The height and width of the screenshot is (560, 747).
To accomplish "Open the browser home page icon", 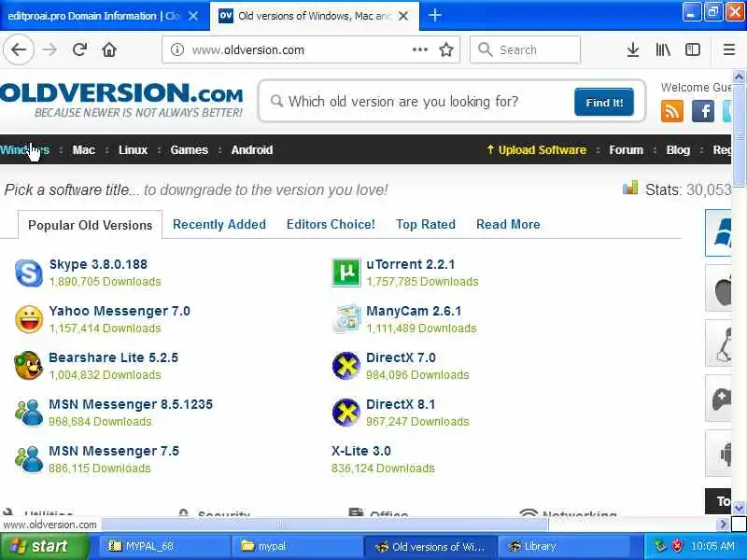I will pos(109,49).
